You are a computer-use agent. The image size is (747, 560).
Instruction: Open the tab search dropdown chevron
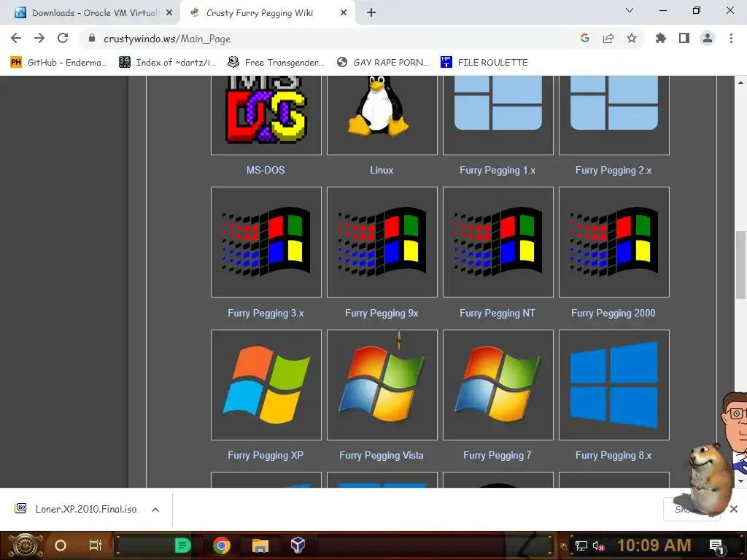coord(630,10)
